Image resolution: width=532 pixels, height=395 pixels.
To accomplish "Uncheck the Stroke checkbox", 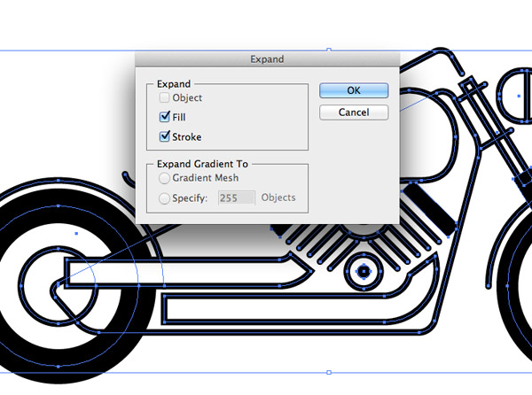I will point(165,136).
